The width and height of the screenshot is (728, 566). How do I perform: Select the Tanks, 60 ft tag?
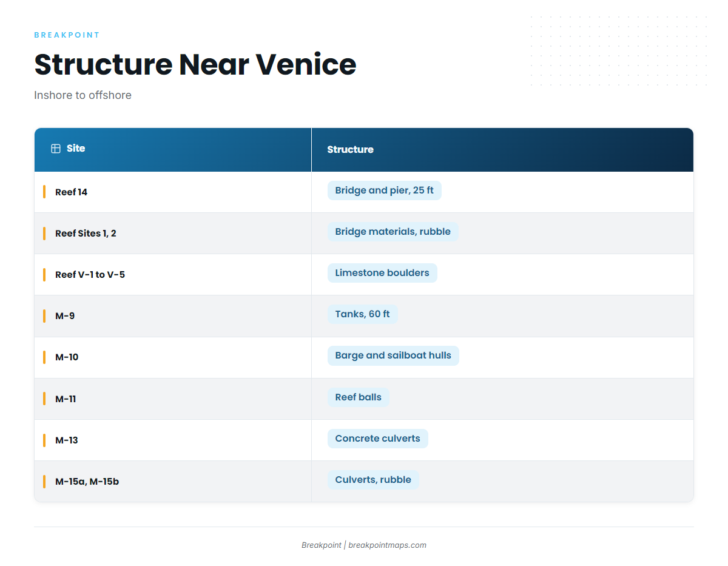pyautogui.click(x=363, y=314)
